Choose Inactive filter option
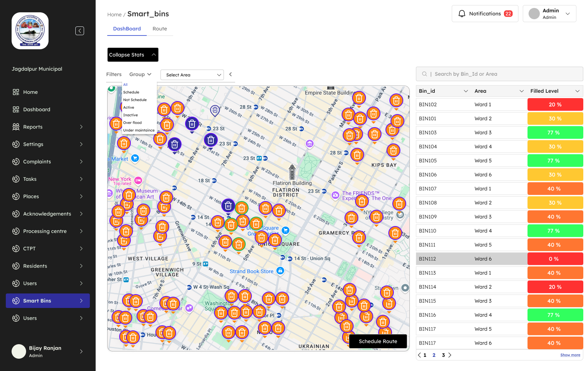The width and height of the screenshot is (588, 371). pos(130,115)
